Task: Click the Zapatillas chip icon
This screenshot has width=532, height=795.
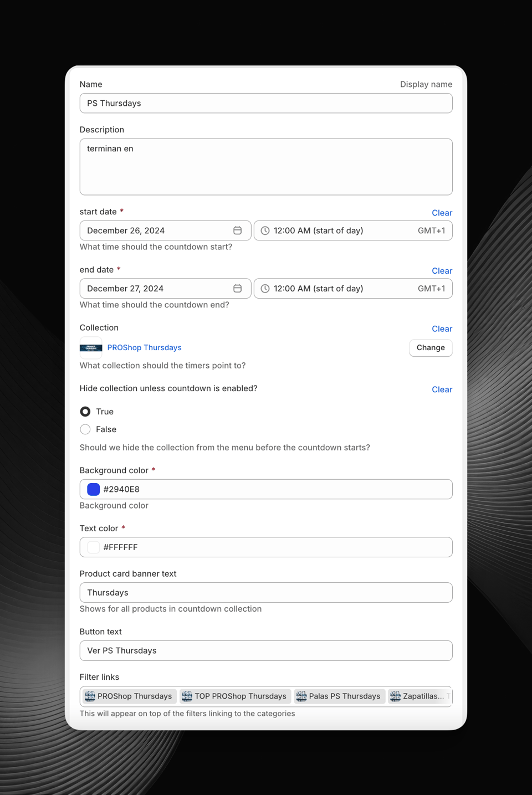Action: [x=395, y=696]
